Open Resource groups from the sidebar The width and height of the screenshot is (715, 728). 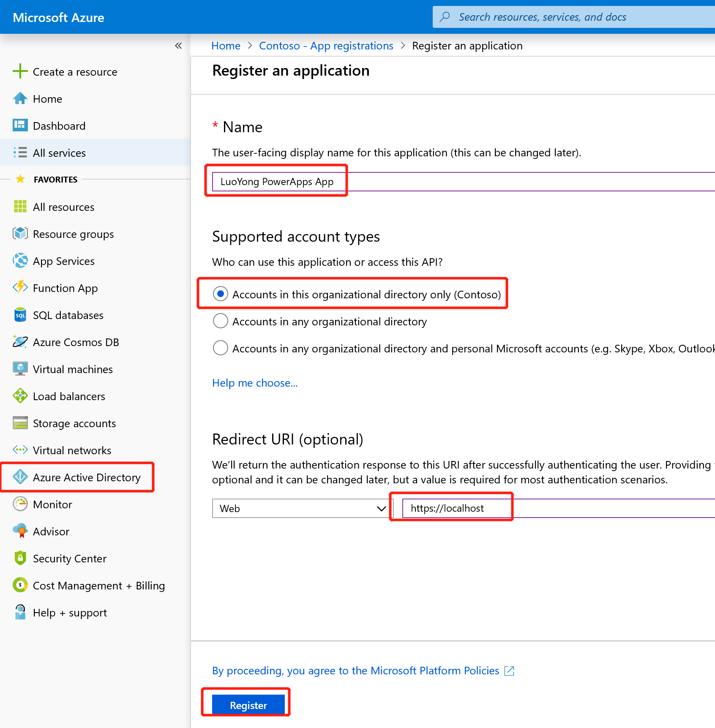click(95, 234)
